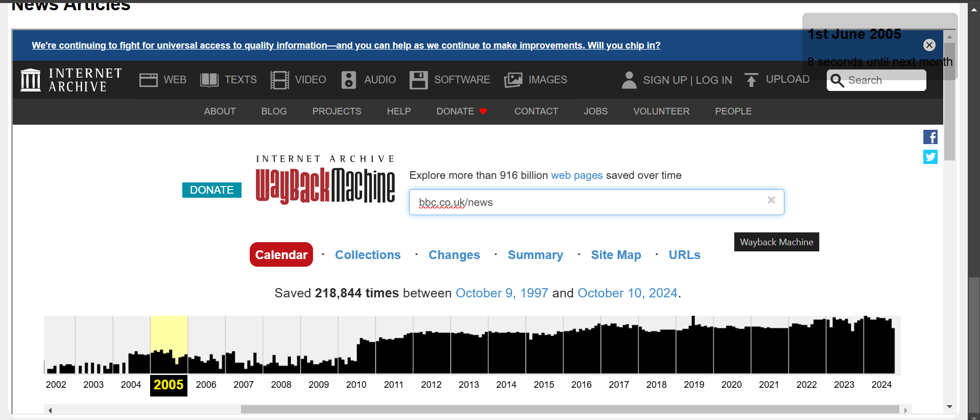Screen dimensions: 980x420
Task: Clear the bbc.co.uk/news URL field
Action: [x=771, y=200]
